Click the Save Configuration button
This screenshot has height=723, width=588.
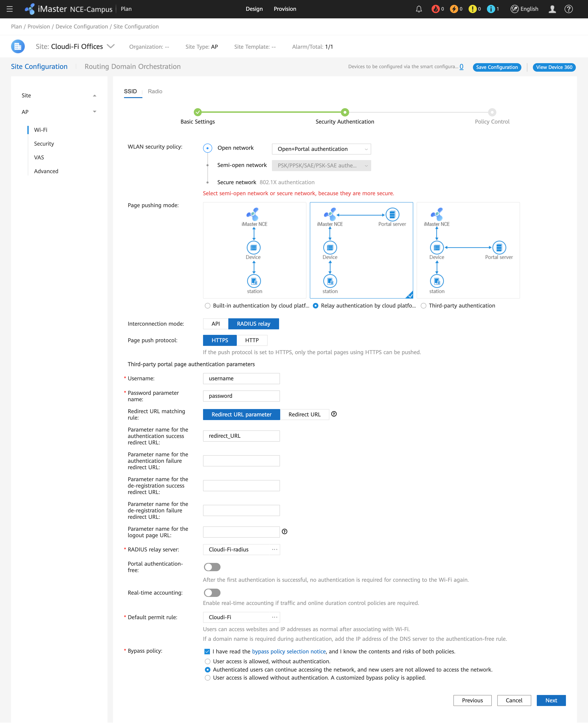[497, 67]
